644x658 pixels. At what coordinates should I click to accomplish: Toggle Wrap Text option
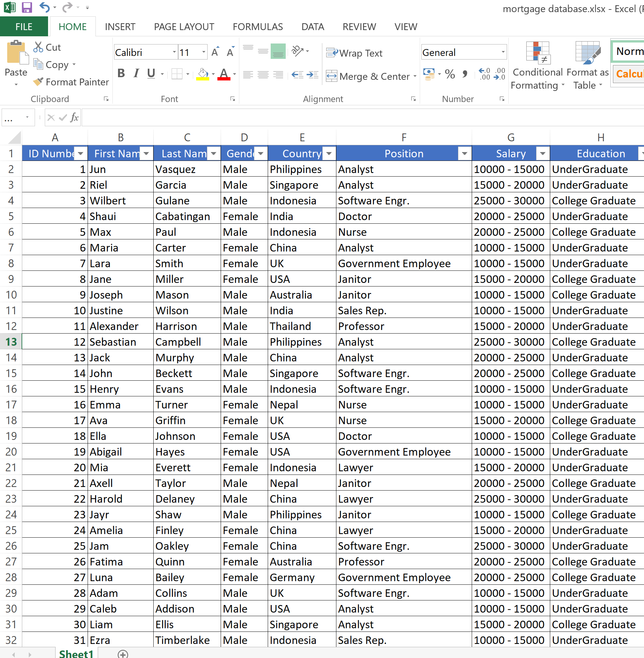354,53
